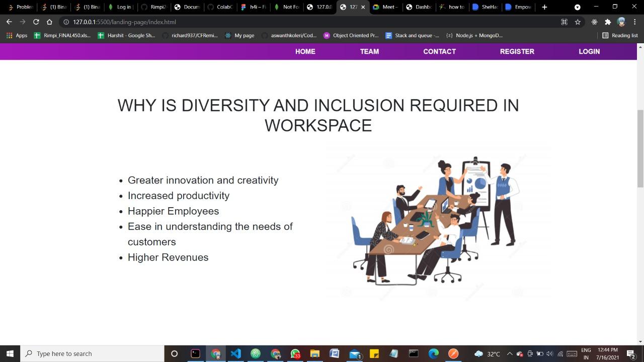This screenshot has width=644, height=362.
Task: Open the Chrome three-dot menu
Action: tap(634, 22)
